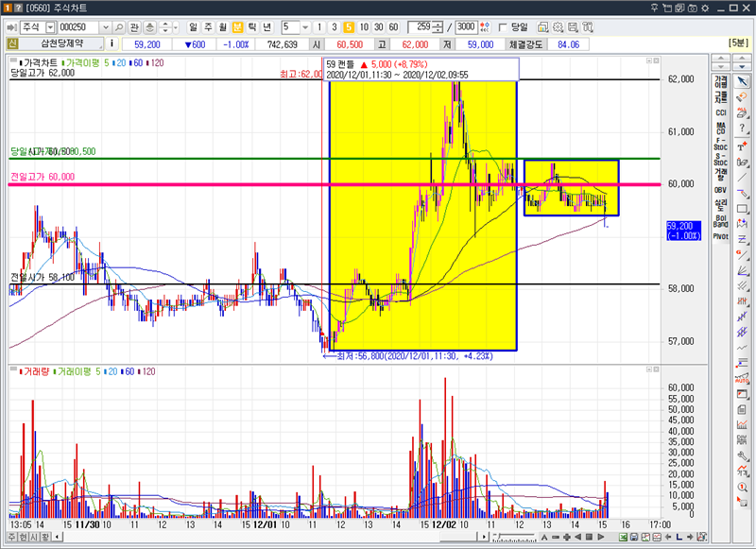
Task: Choose the 30 minute interval button
Action: (x=379, y=27)
